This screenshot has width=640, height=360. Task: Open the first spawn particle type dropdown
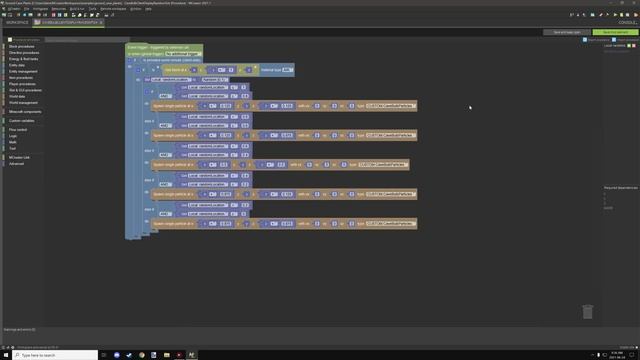tap(391, 106)
